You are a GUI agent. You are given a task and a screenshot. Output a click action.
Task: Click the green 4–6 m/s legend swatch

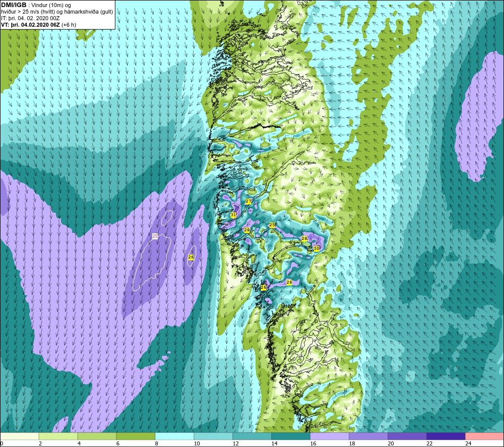click(x=97, y=436)
